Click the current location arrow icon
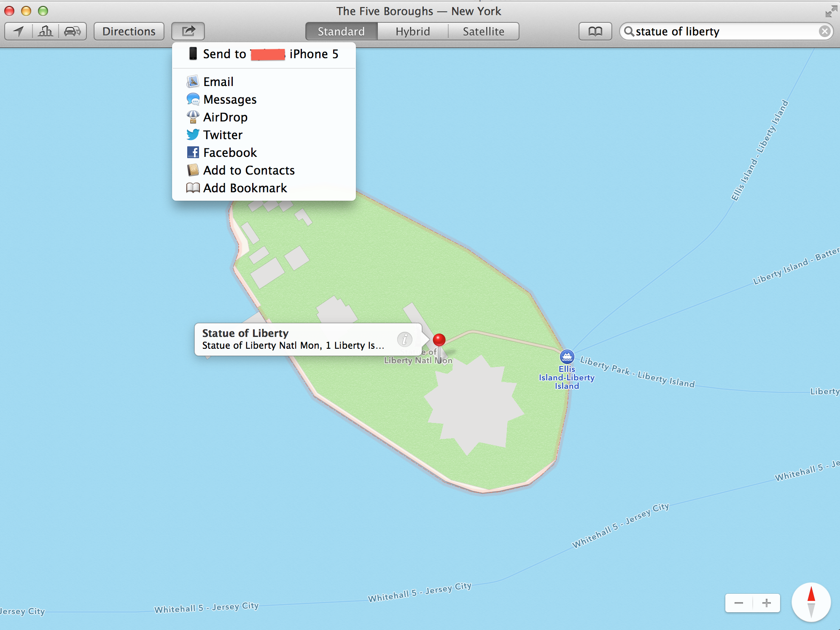The height and width of the screenshot is (630, 840). pos(19,31)
